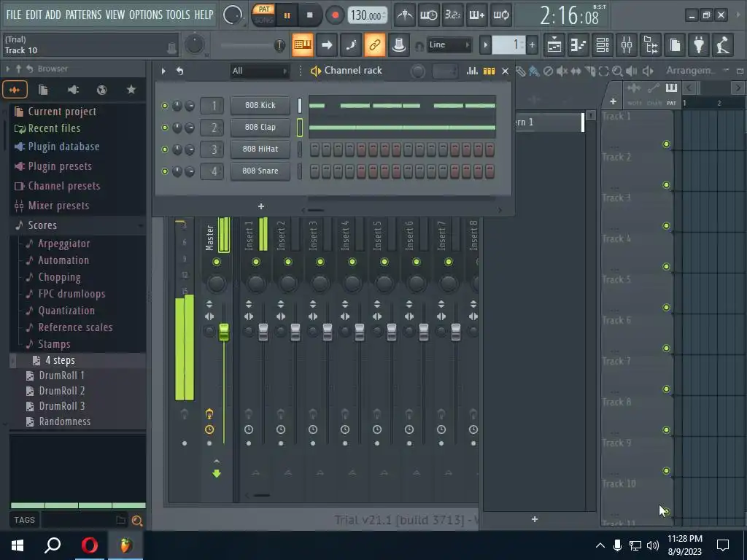This screenshot has width=747, height=560.
Task: Stop playback with the stop button
Action: [x=309, y=15]
